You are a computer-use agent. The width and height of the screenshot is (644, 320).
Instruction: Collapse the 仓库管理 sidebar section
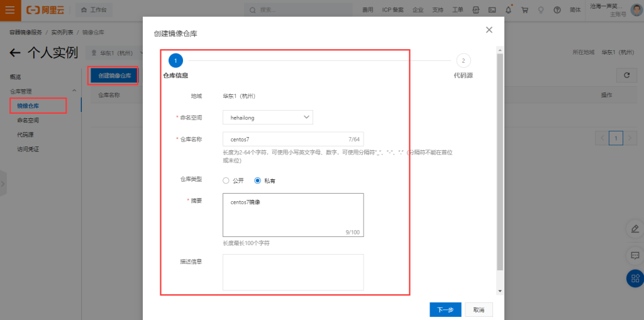75,91
